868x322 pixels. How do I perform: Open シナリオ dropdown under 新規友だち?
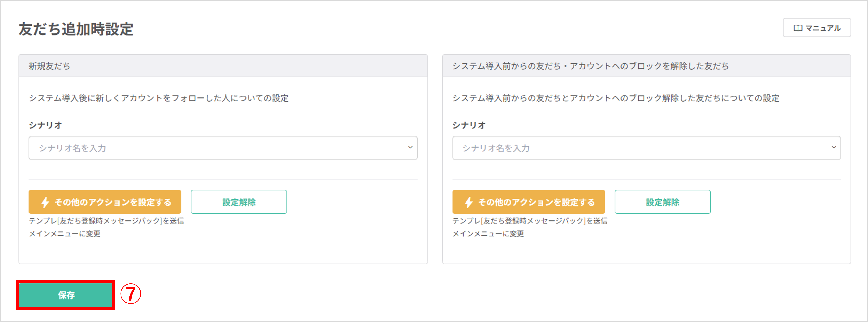(223, 148)
